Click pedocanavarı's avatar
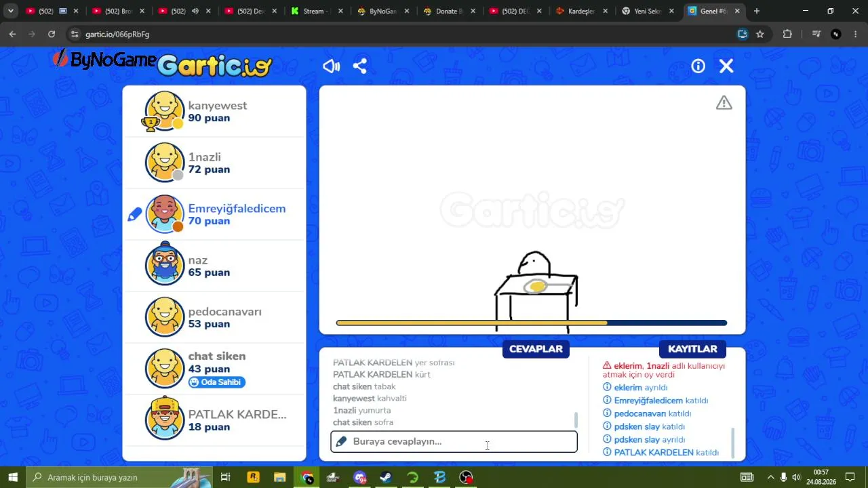Screen dimensions: 868x488 click(x=165, y=317)
